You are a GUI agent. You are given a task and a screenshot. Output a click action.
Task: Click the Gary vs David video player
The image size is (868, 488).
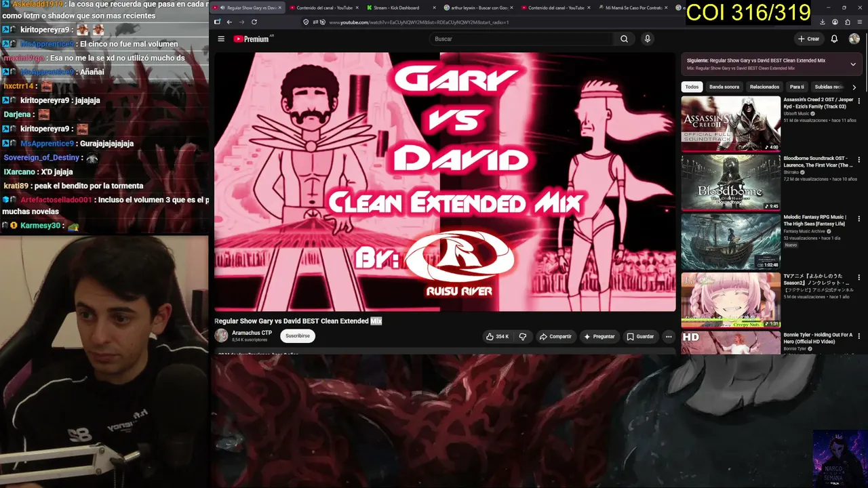tap(445, 182)
